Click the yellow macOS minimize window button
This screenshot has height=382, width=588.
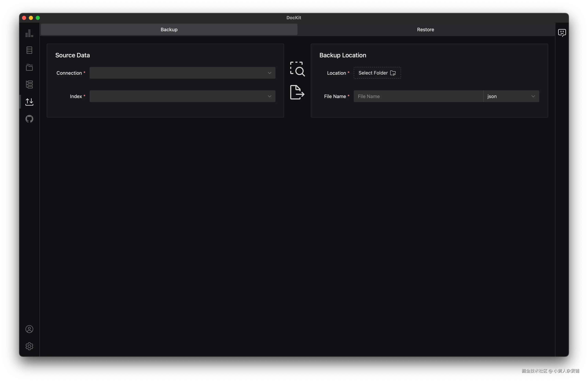tap(31, 18)
